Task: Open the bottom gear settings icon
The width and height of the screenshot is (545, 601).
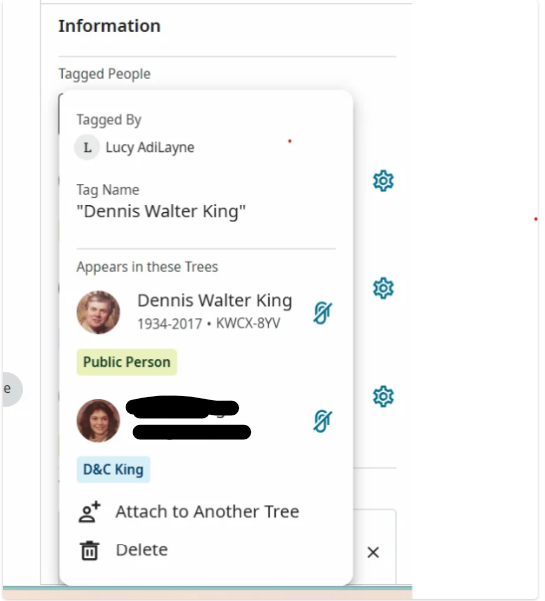Action: [383, 396]
